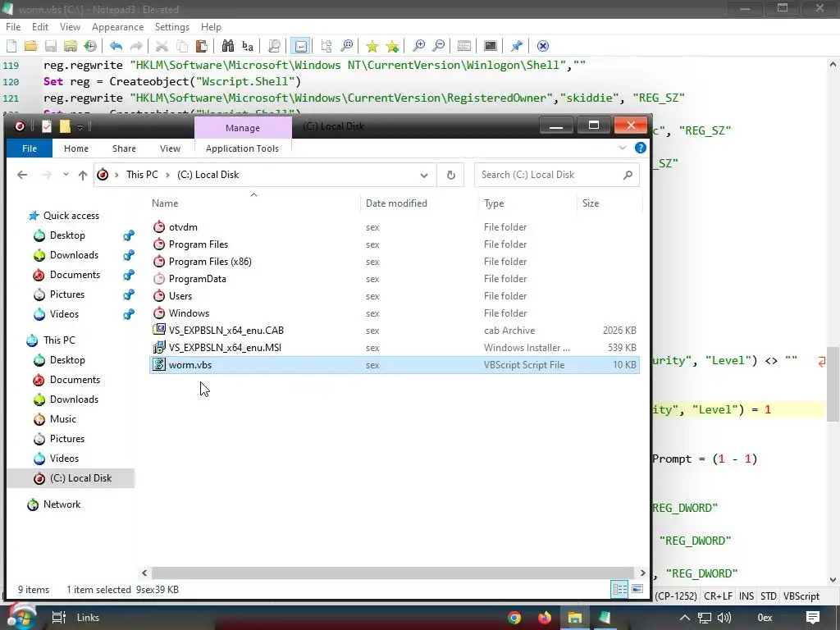Click the Paste clipboard icon in Notepad3
Viewport: 840px width, 630px height.
pyautogui.click(x=202, y=46)
